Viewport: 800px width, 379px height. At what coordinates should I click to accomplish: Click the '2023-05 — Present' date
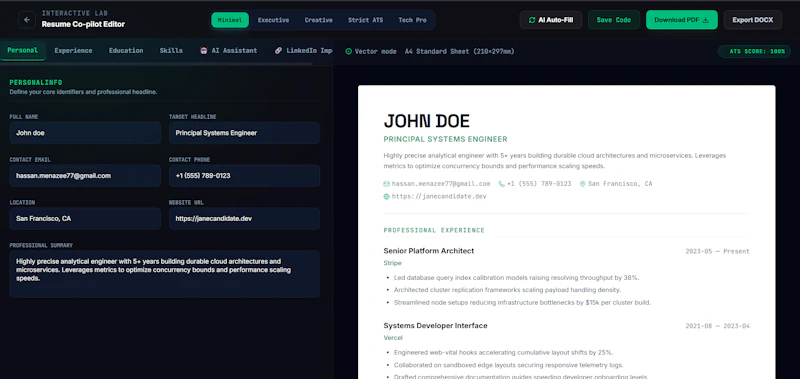point(717,251)
